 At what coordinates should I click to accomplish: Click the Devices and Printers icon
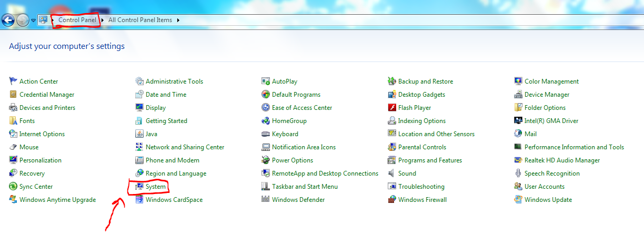tap(13, 107)
